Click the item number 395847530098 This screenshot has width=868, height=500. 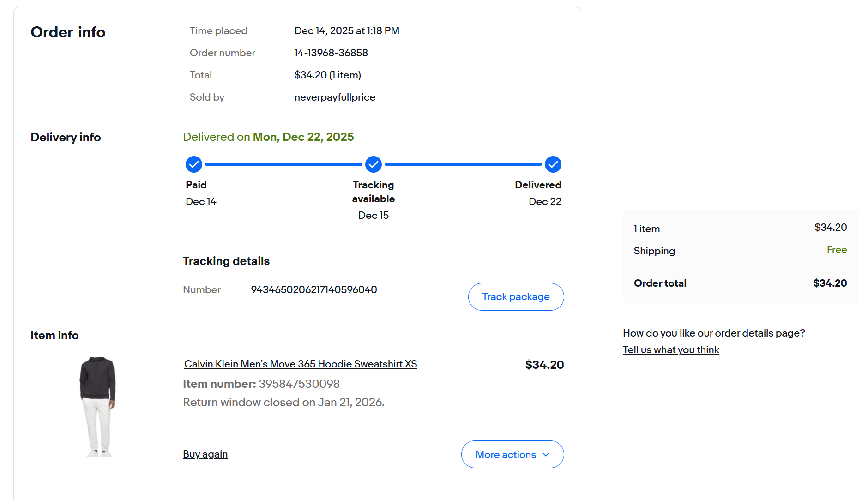[299, 384]
